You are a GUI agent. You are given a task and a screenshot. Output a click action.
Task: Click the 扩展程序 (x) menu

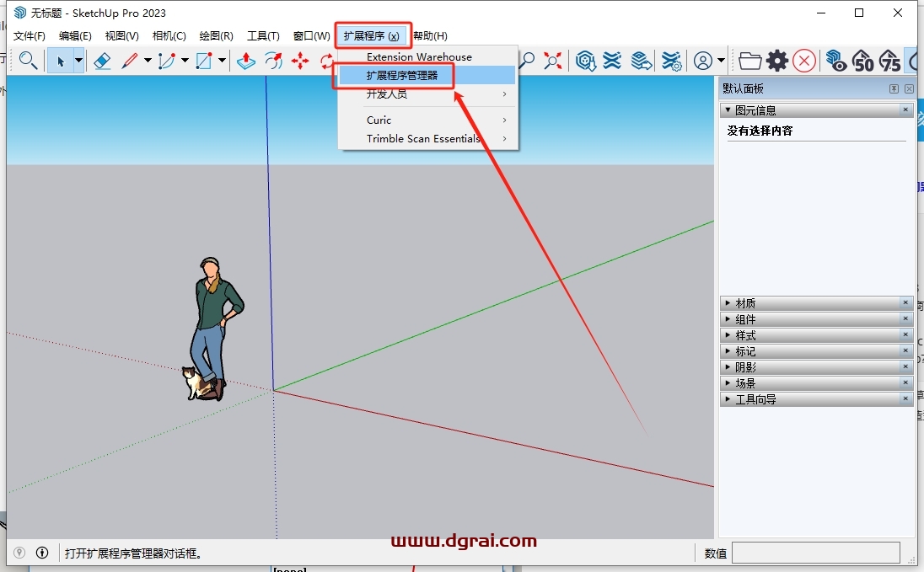372,36
